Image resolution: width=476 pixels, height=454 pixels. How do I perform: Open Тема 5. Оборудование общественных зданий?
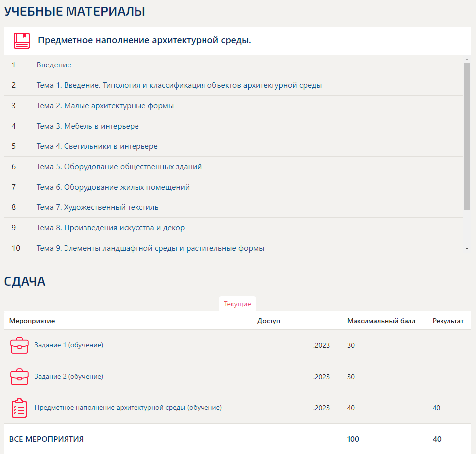point(119,167)
